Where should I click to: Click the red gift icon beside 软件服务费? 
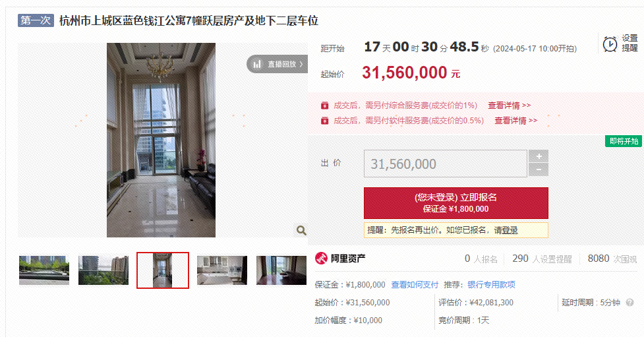coord(324,121)
